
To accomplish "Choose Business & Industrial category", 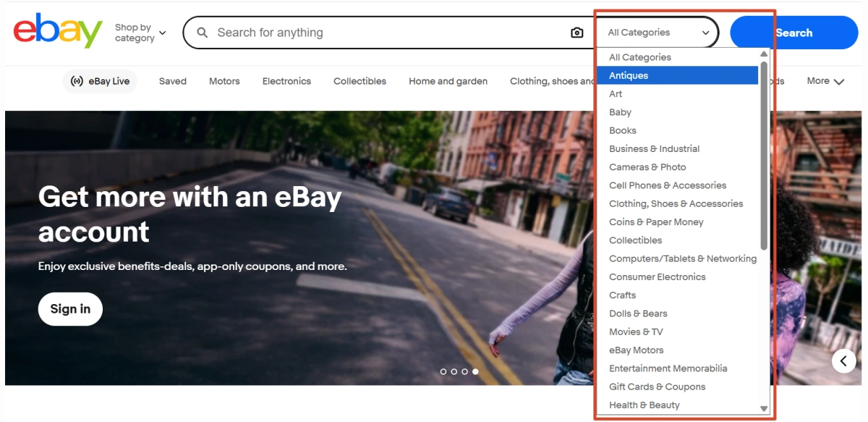I will [x=677, y=149].
